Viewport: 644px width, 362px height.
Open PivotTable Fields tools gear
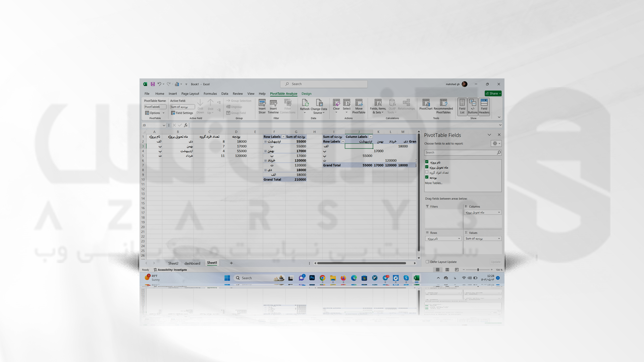(x=496, y=143)
